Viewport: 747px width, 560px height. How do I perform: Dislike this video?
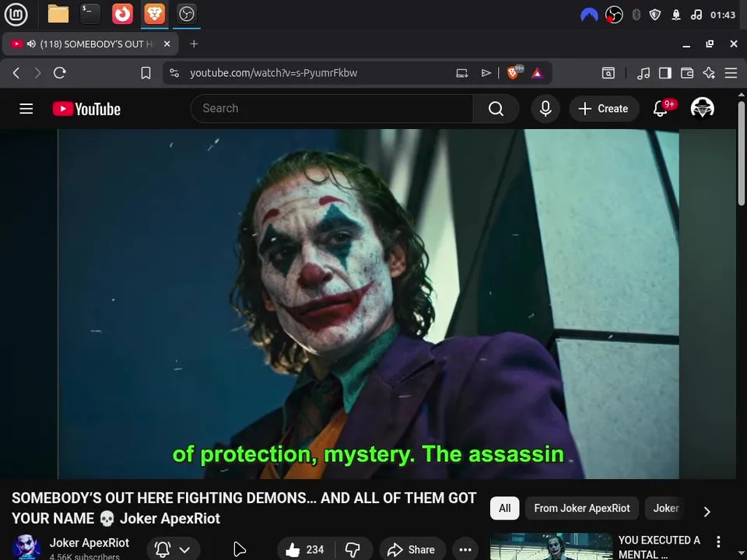pos(353,550)
